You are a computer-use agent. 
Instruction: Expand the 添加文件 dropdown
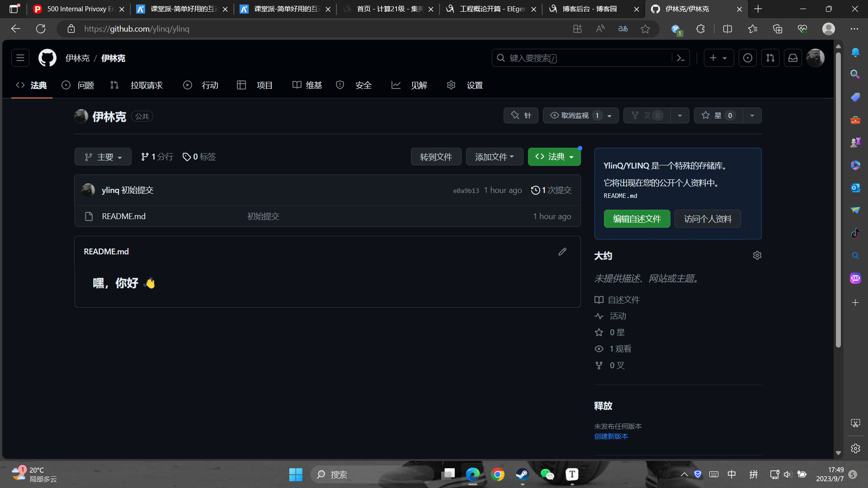pyautogui.click(x=495, y=157)
